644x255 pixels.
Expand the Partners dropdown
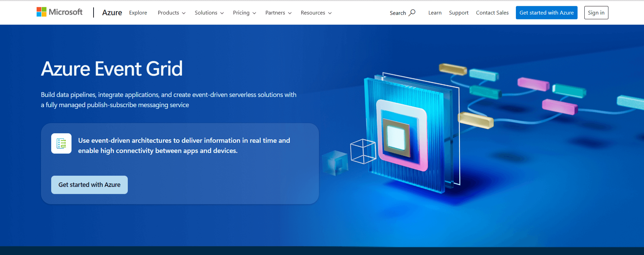click(278, 13)
